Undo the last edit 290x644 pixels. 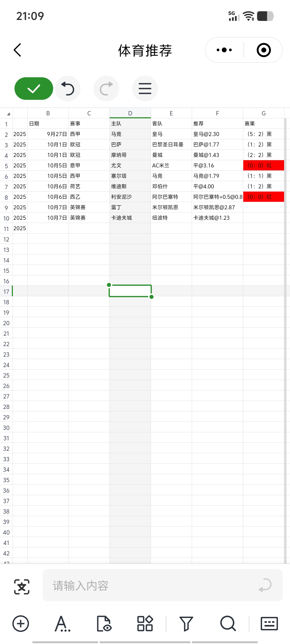coord(68,89)
